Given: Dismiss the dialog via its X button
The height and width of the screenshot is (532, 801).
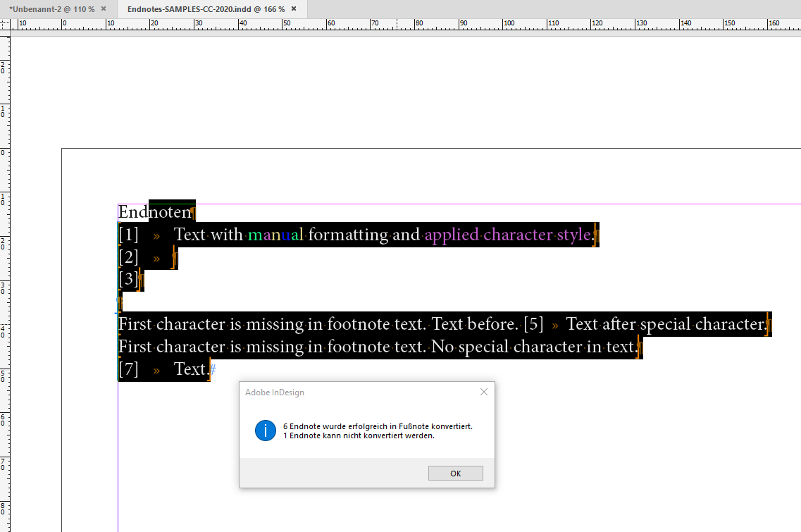Looking at the screenshot, I should pos(484,392).
